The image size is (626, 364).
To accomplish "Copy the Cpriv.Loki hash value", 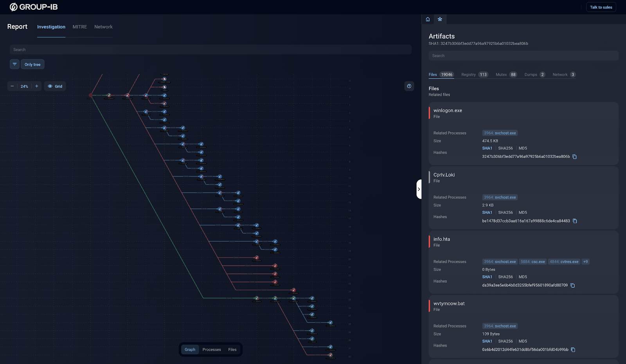I will click(x=575, y=221).
